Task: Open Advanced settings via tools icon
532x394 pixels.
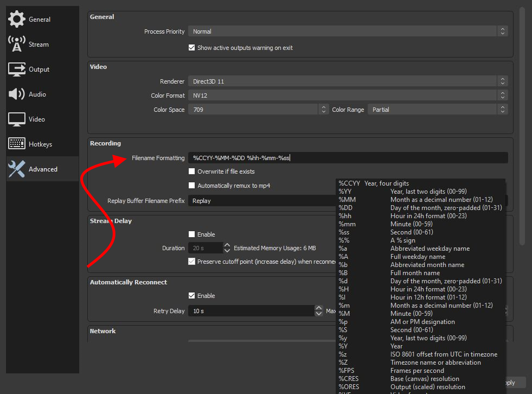Action: click(17, 169)
